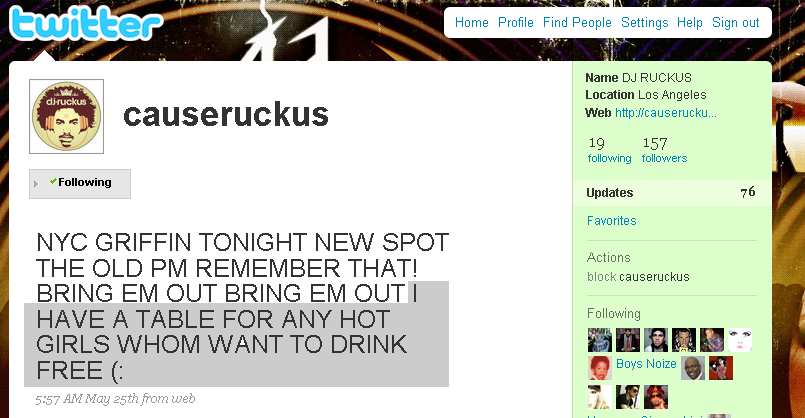
Task: Open Find People page
Action: [x=577, y=23]
